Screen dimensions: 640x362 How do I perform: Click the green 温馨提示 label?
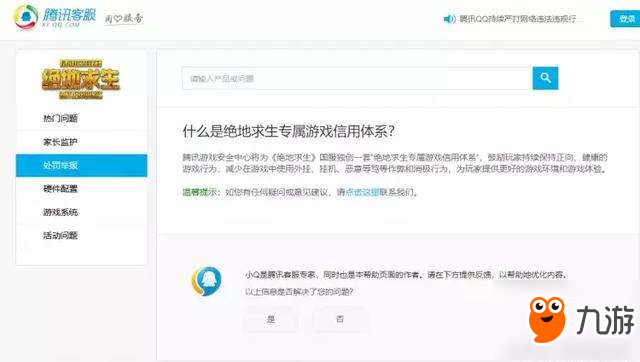click(200, 192)
